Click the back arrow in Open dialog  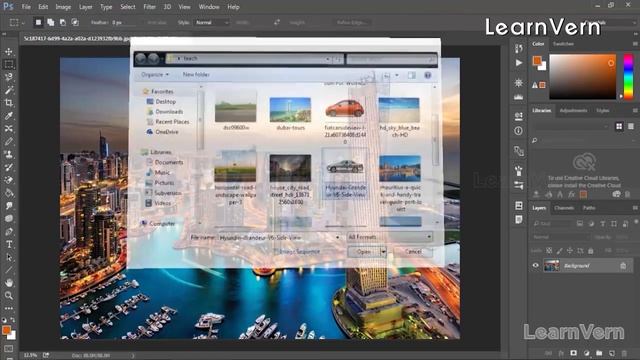pyautogui.click(x=140, y=59)
